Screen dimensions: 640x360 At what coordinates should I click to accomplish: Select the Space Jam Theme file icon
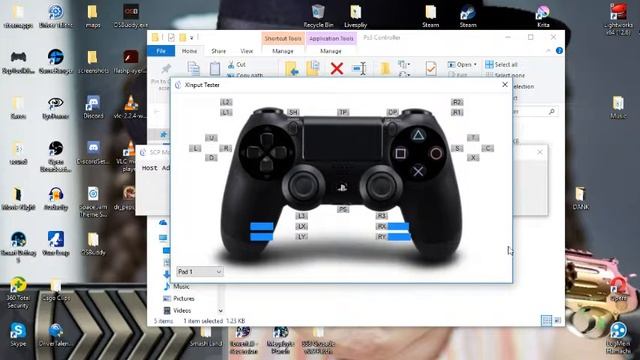click(93, 202)
